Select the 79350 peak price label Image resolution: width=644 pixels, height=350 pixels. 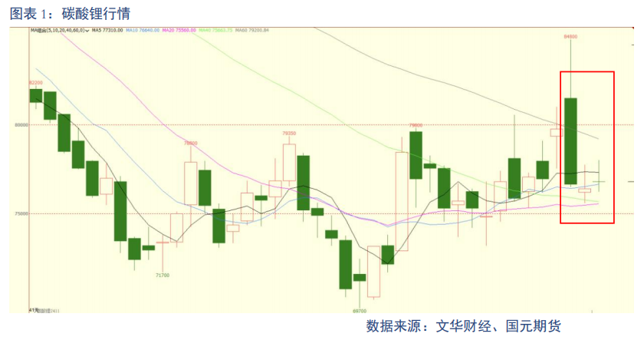coord(289,134)
